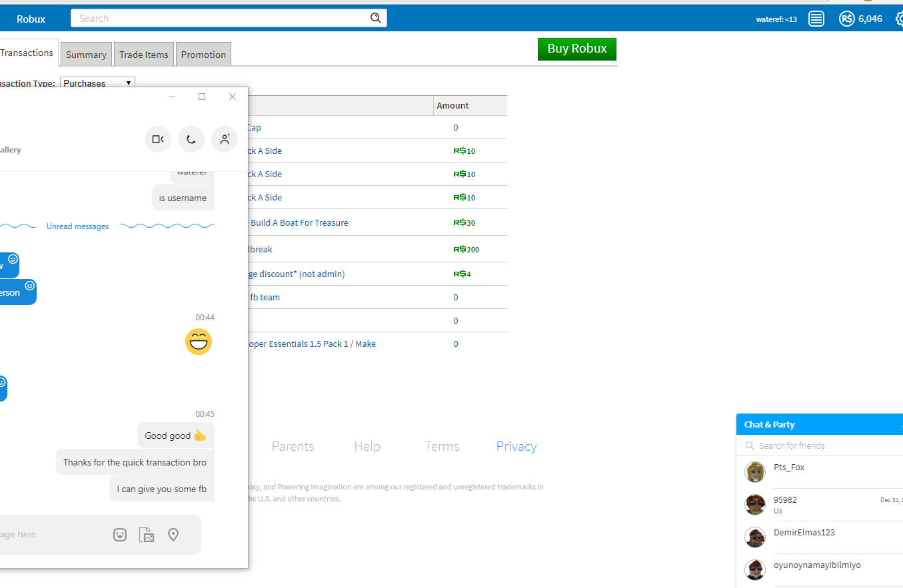This screenshot has height=588, width=903.
Task: Click the Robux currency icon in header
Action: (846, 19)
